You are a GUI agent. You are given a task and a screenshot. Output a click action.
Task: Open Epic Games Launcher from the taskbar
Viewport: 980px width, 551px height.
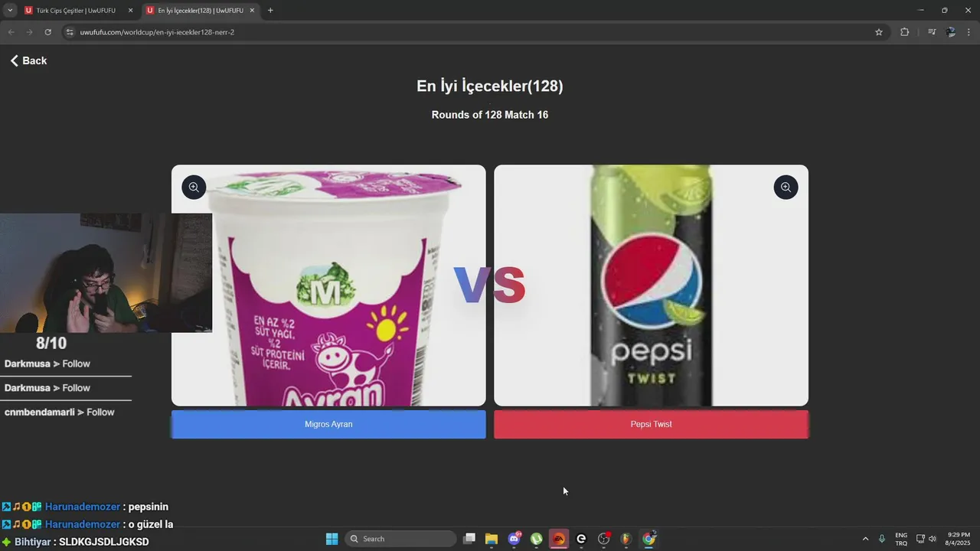[581, 539]
